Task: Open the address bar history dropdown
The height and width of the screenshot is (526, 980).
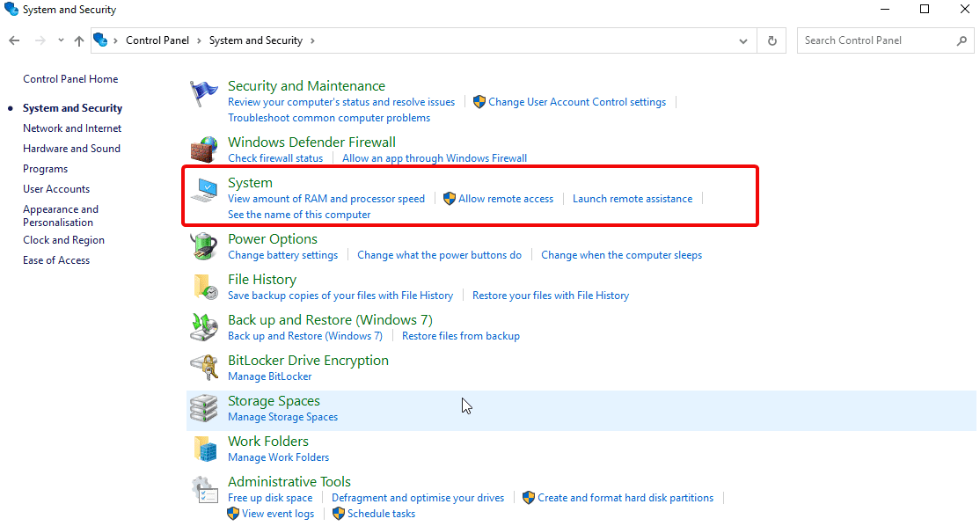Action: 742,40
